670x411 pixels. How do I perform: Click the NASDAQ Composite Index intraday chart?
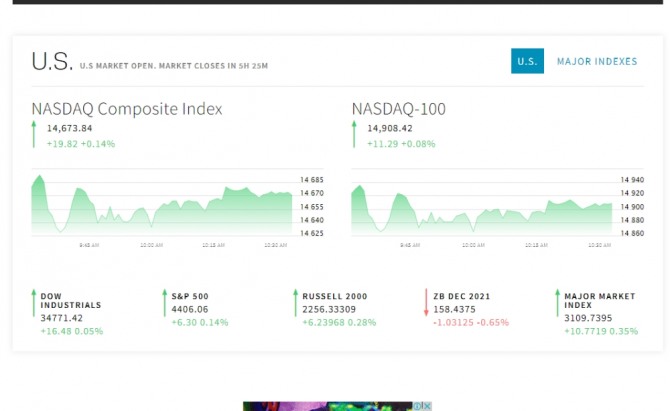pyautogui.click(x=162, y=205)
